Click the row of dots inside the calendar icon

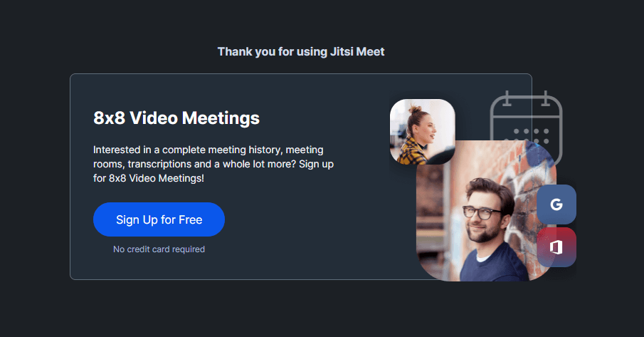[x=532, y=132]
